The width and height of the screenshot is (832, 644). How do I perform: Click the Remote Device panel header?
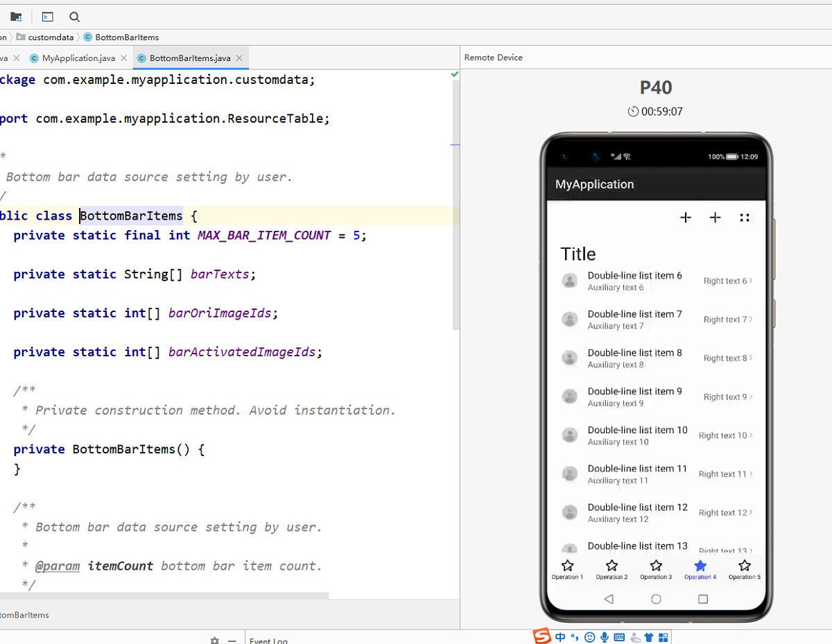click(493, 58)
